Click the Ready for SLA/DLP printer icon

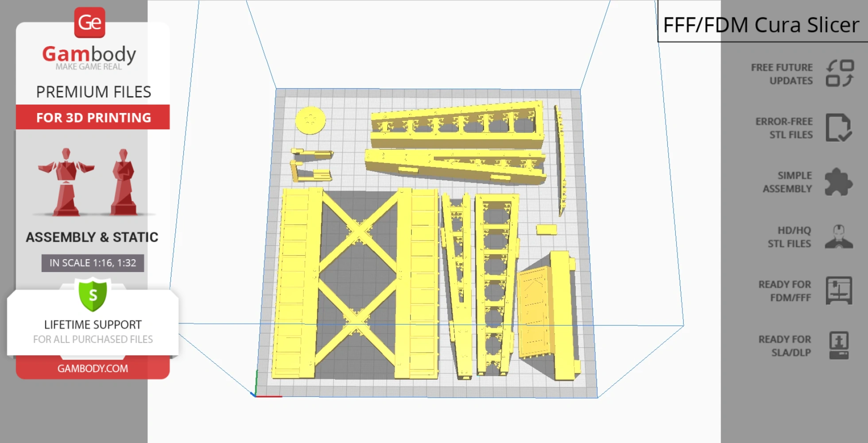[839, 346]
